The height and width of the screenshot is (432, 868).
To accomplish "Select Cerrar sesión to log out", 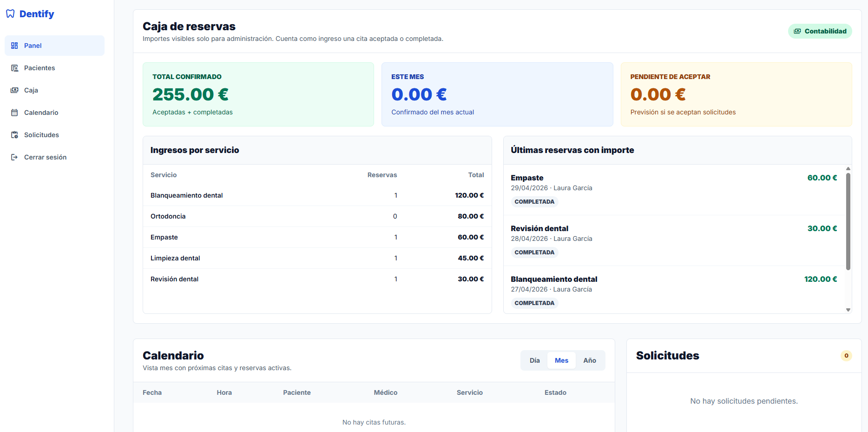I will [54, 157].
